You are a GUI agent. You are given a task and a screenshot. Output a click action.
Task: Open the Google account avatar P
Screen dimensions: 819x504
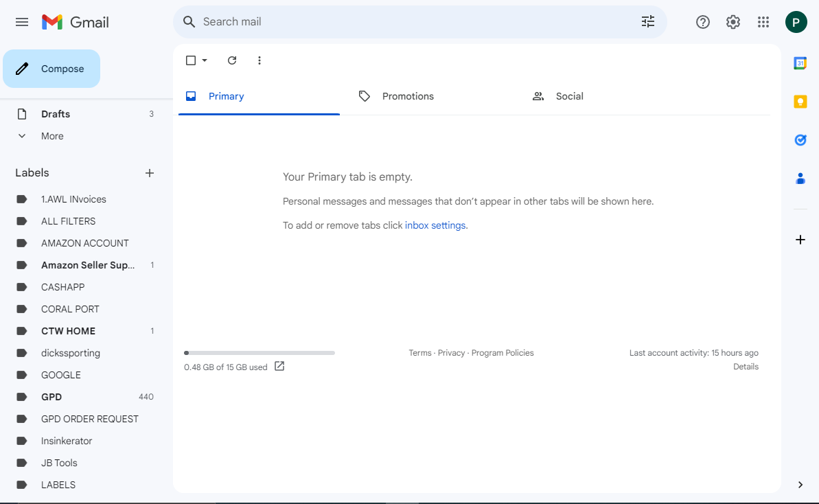[x=796, y=22]
